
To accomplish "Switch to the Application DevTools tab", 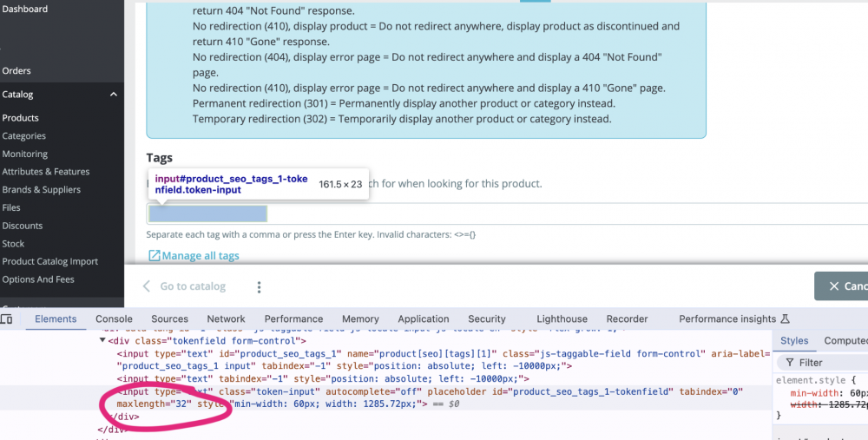I will [424, 319].
